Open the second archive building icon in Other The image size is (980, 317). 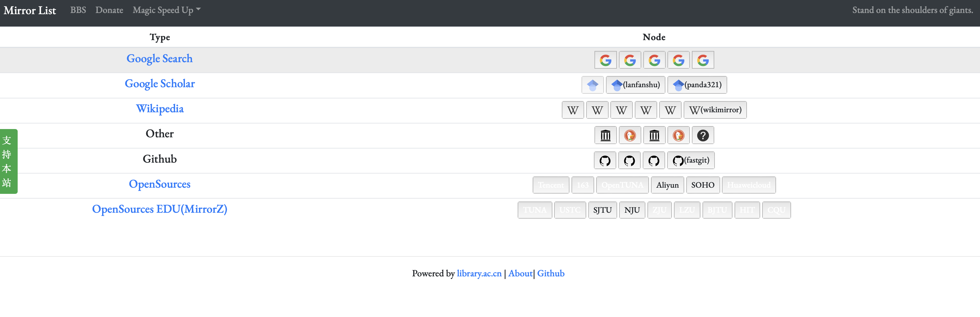click(654, 135)
